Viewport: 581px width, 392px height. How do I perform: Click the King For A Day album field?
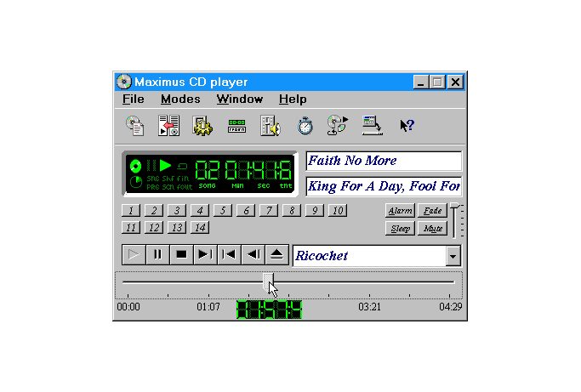click(384, 186)
